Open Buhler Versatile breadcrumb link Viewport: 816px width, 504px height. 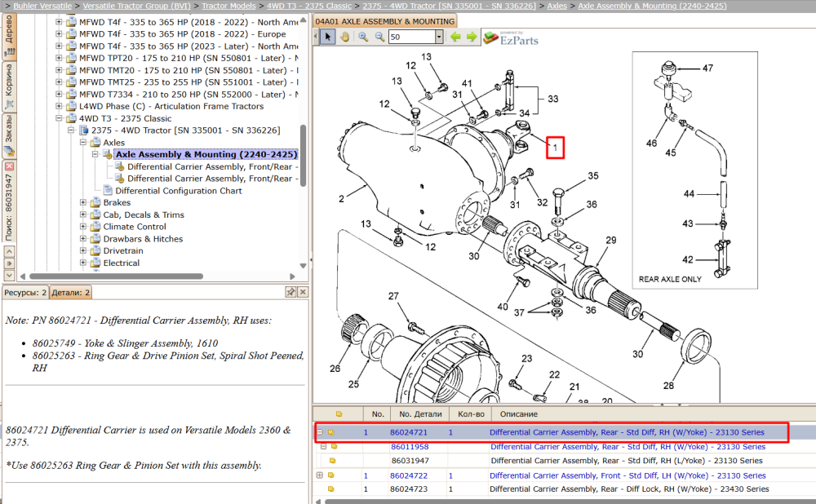point(42,6)
